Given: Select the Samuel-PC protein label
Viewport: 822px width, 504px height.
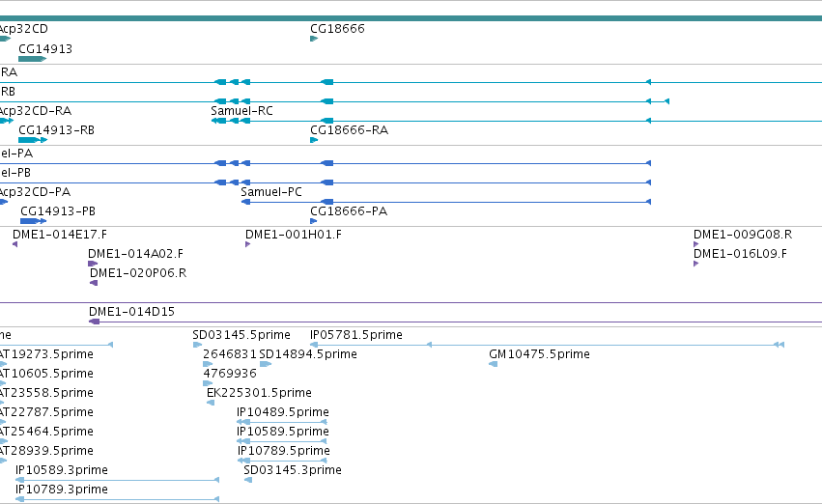Looking at the screenshot, I should click(x=271, y=192).
